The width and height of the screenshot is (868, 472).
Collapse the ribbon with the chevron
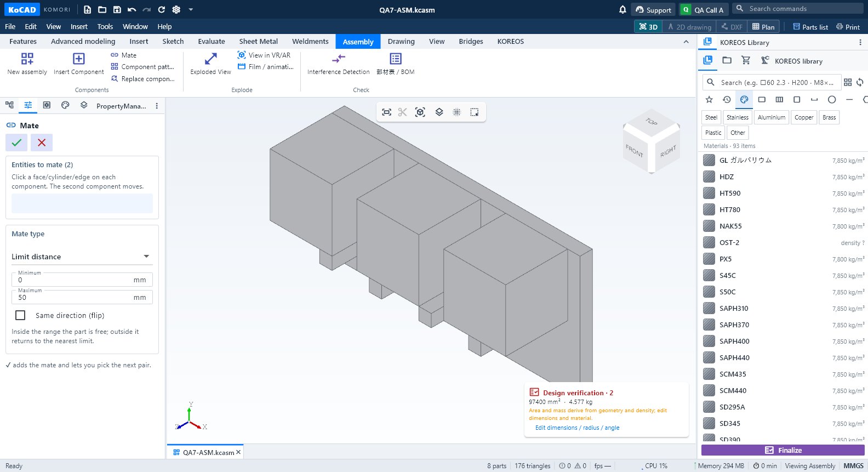(686, 42)
